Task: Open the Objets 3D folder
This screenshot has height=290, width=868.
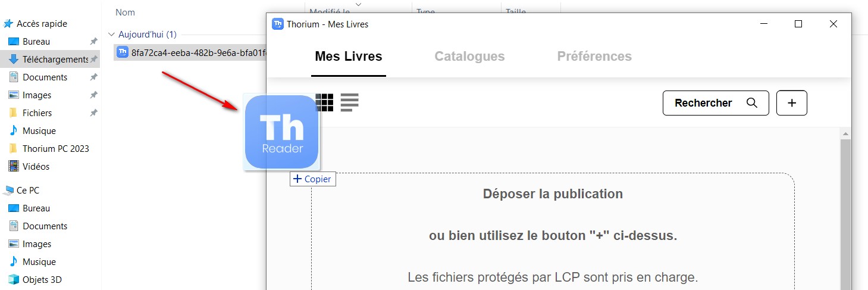Action: pyautogui.click(x=42, y=279)
